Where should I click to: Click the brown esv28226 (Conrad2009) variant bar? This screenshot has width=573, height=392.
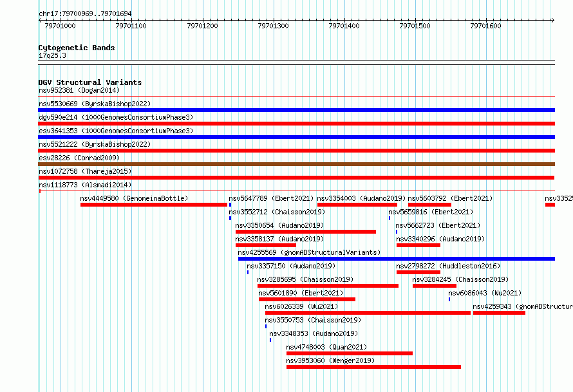(296, 164)
